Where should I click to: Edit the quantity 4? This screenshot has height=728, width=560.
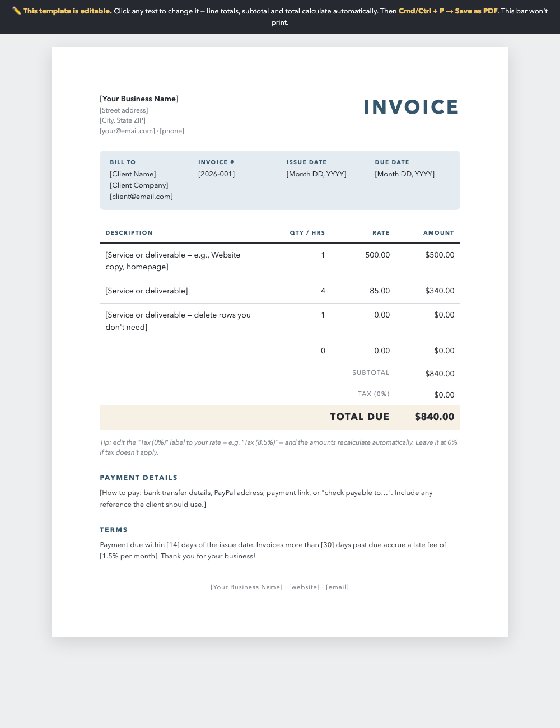(323, 291)
